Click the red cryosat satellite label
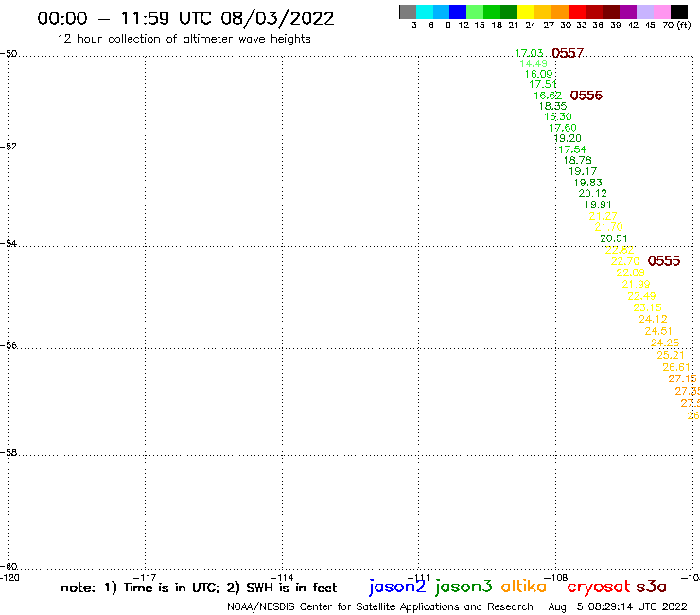Viewport: 700px width, 615px height. pyautogui.click(x=599, y=588)
